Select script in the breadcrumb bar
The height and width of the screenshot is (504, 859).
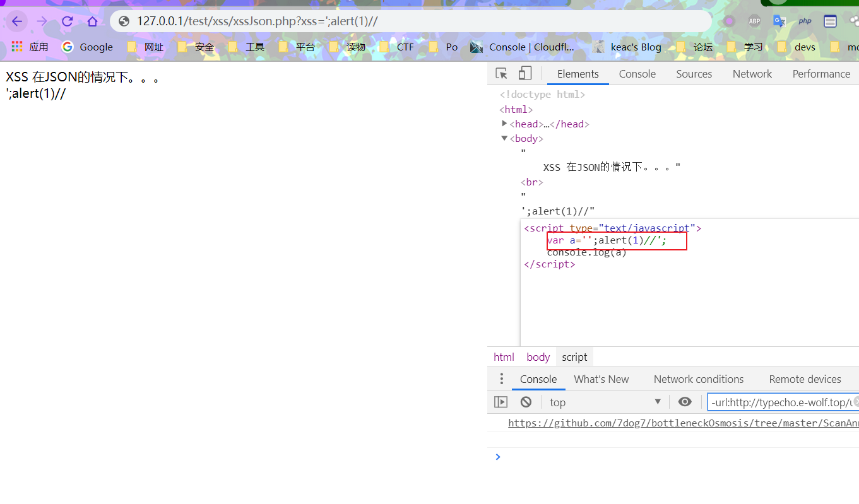(x=574, y=357)
